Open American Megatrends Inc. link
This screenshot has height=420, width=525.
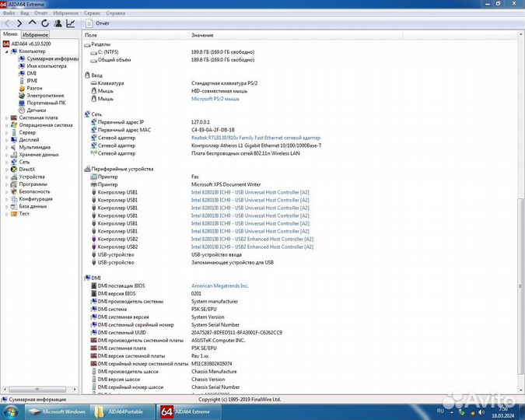pyautogui.click(x=219, y=285)
